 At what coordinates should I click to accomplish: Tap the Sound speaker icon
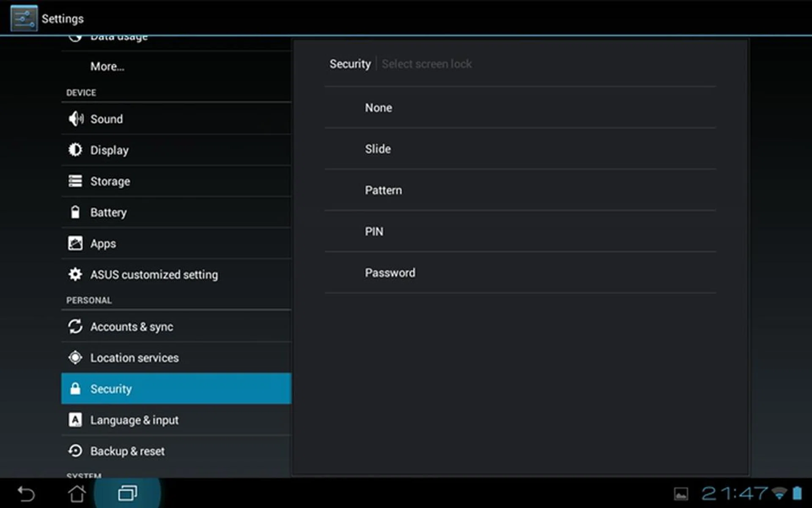(x=76, y=119)
